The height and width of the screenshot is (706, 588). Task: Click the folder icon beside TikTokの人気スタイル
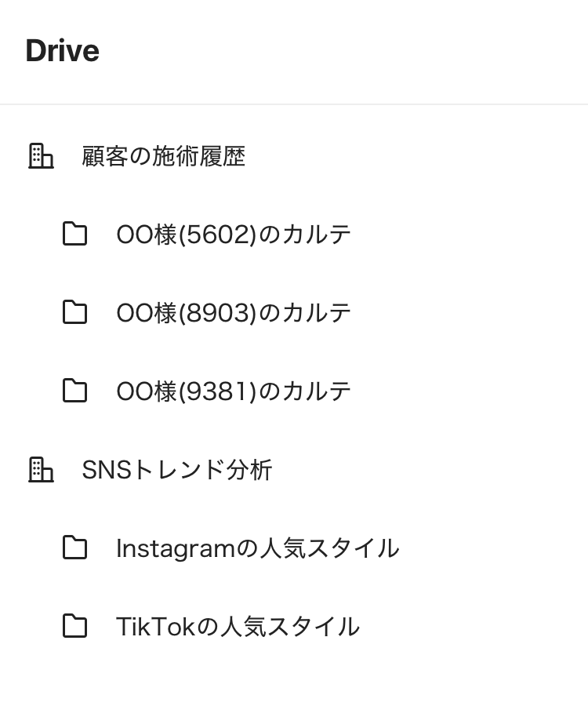click(x=74, y=627)
